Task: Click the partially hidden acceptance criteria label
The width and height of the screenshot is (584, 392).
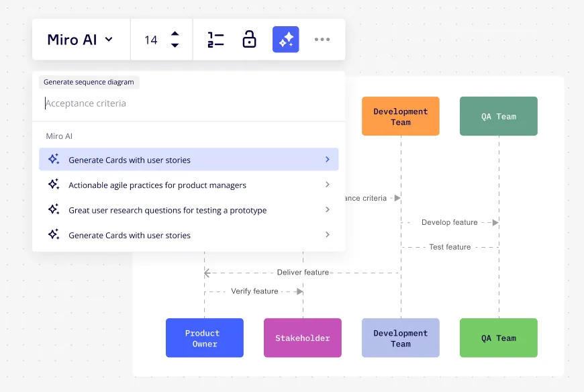Action: pos(366,198)
